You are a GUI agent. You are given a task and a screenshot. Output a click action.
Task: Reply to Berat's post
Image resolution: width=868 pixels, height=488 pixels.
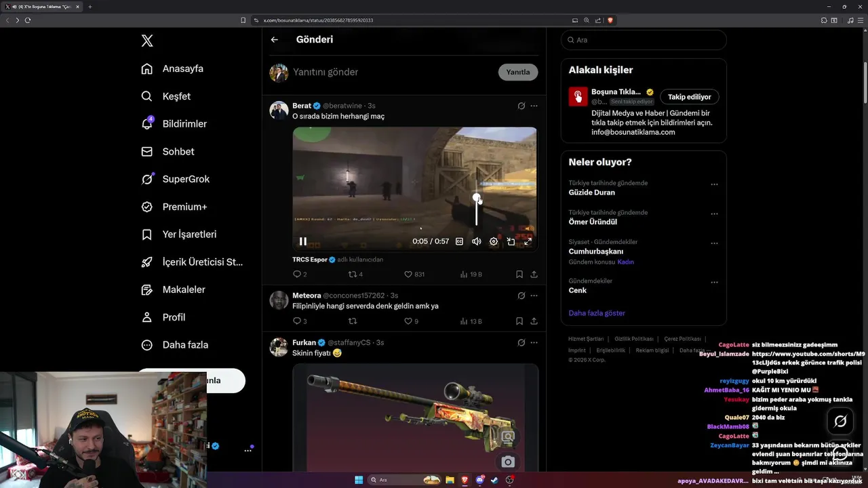299,274
